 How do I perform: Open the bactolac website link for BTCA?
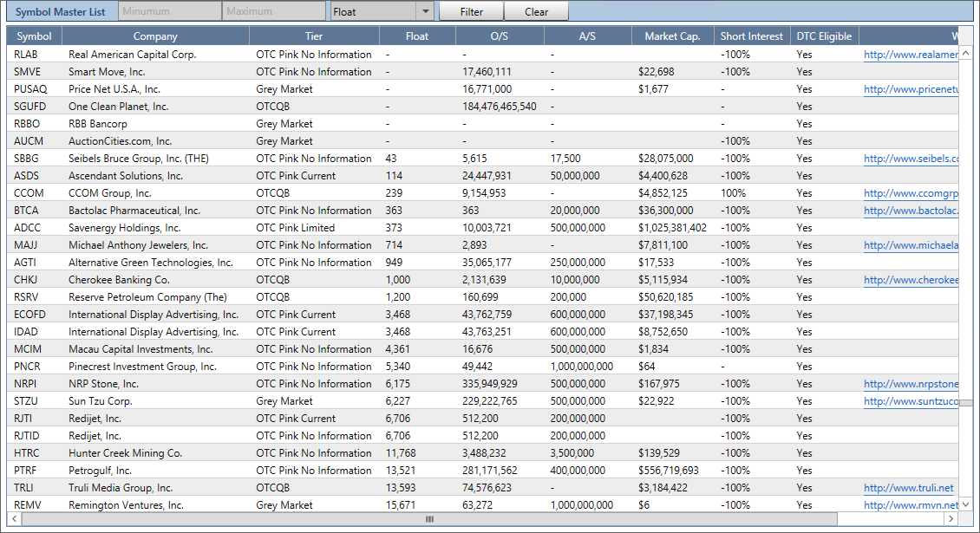click(911, 211)
